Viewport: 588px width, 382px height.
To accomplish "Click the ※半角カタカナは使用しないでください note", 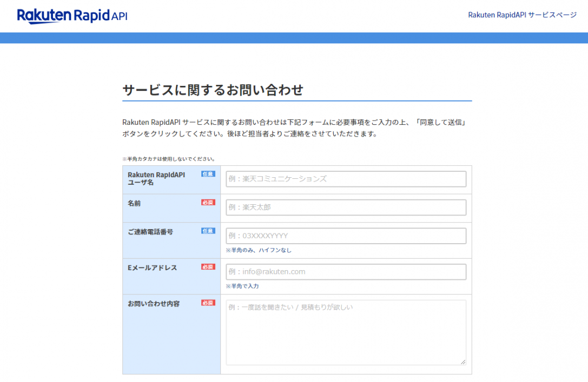I will pos(169,159).
